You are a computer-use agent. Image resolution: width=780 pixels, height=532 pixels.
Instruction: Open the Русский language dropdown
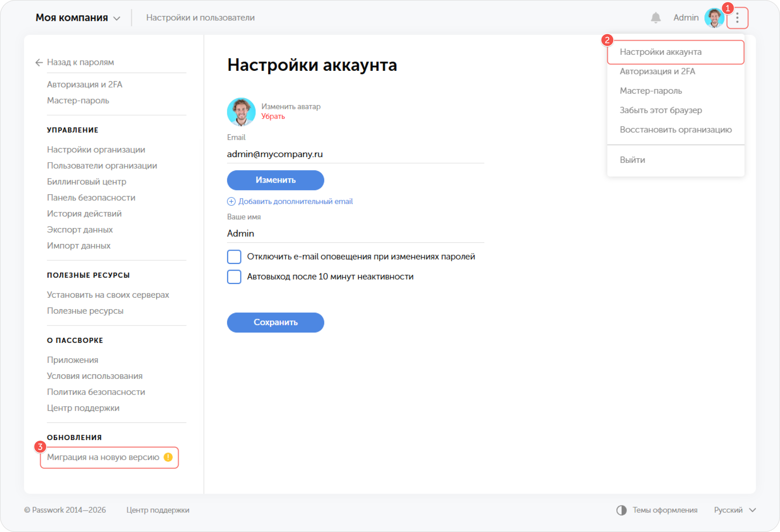pyautogui.click(x=735, y=510)
